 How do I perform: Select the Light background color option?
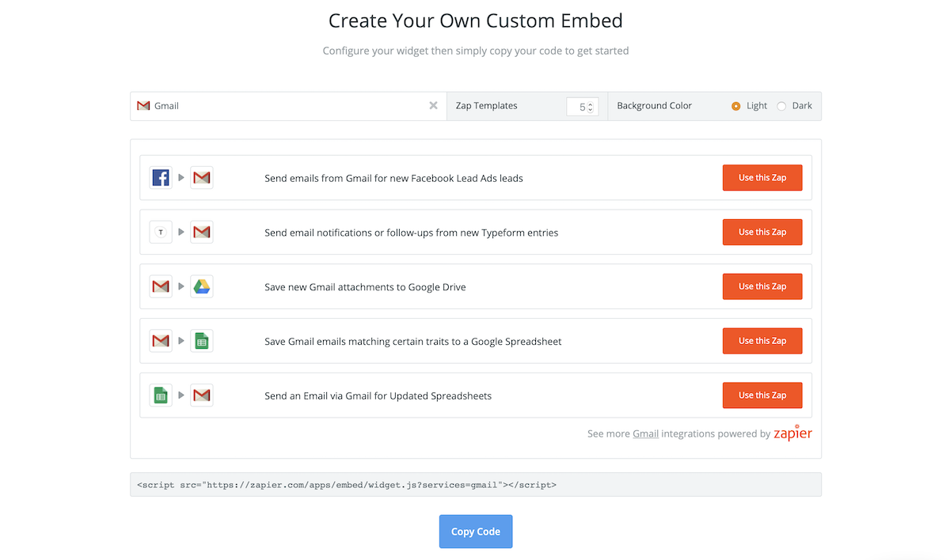[x=736, y=106]
